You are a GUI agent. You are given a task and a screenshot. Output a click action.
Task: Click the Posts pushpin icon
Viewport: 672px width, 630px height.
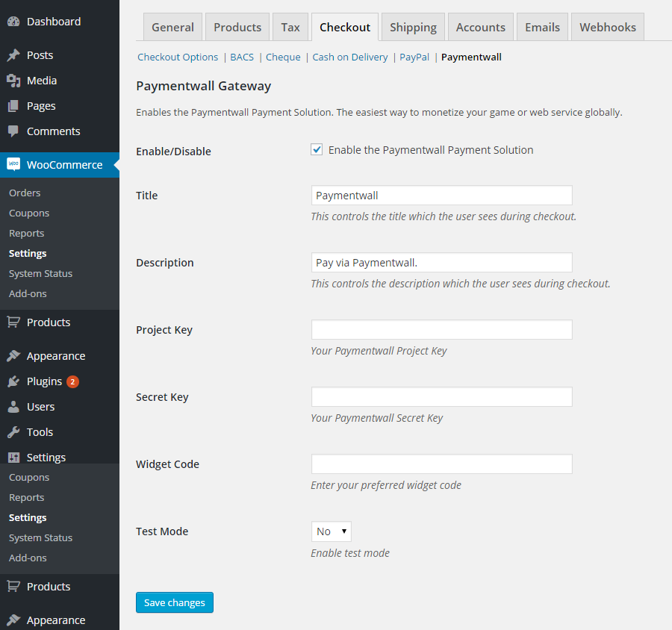pyautogui.click(x=13, y=55)
